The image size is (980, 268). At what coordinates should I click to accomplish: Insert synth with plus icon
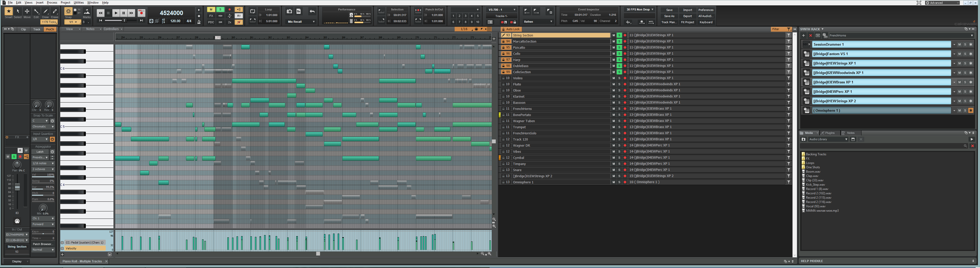804,36
